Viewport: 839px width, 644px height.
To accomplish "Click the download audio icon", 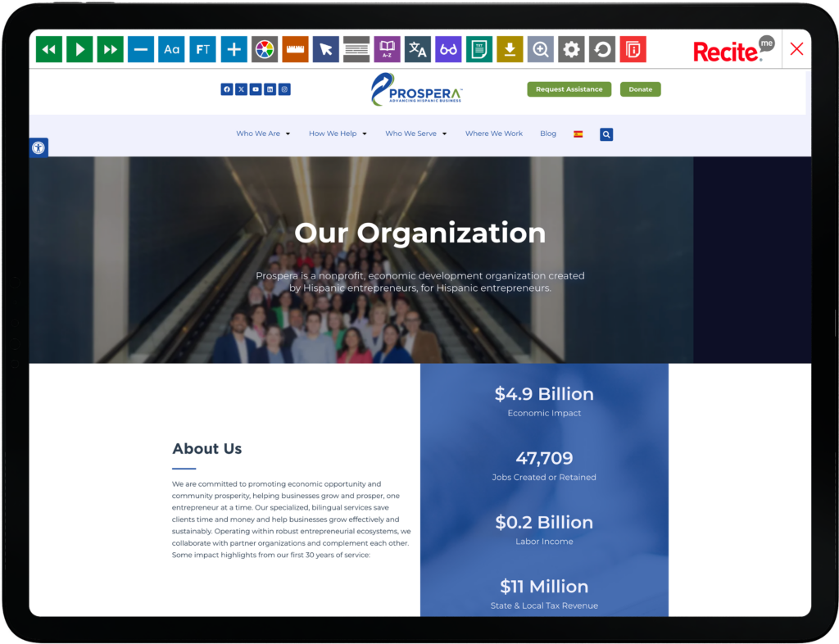I will pos(510,49).
